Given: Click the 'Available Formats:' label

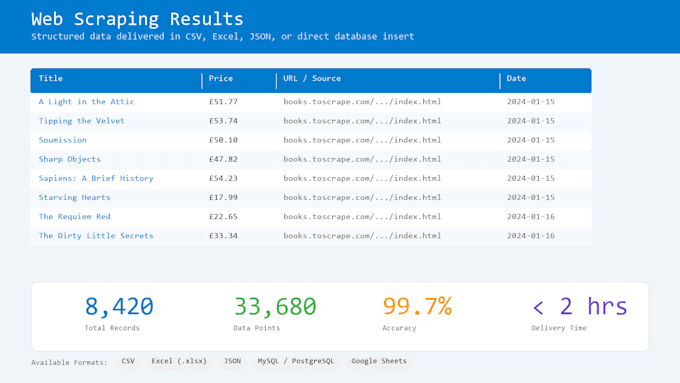Looking at the screenshot, I should [x=69, y=362].
